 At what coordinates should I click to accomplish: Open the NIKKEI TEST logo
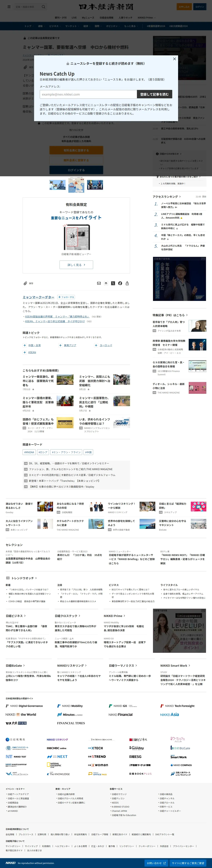tap(16, 756)
